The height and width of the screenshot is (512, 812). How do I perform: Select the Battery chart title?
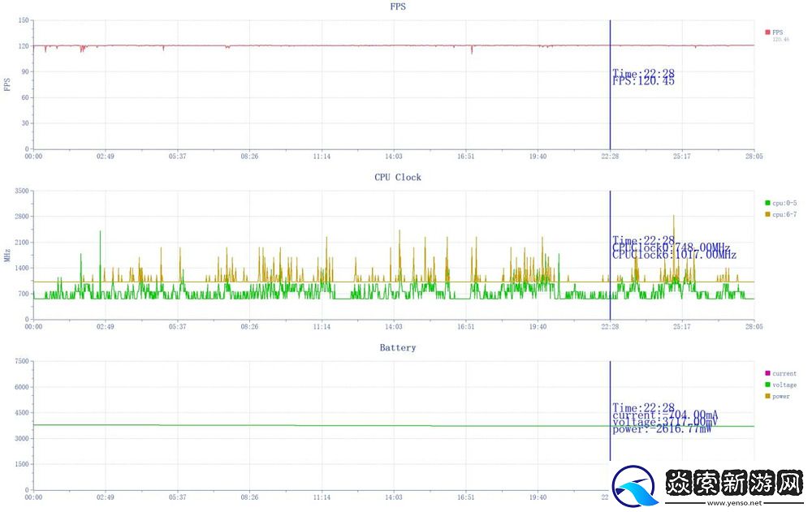pyautogui.click(x=398, y=347)
